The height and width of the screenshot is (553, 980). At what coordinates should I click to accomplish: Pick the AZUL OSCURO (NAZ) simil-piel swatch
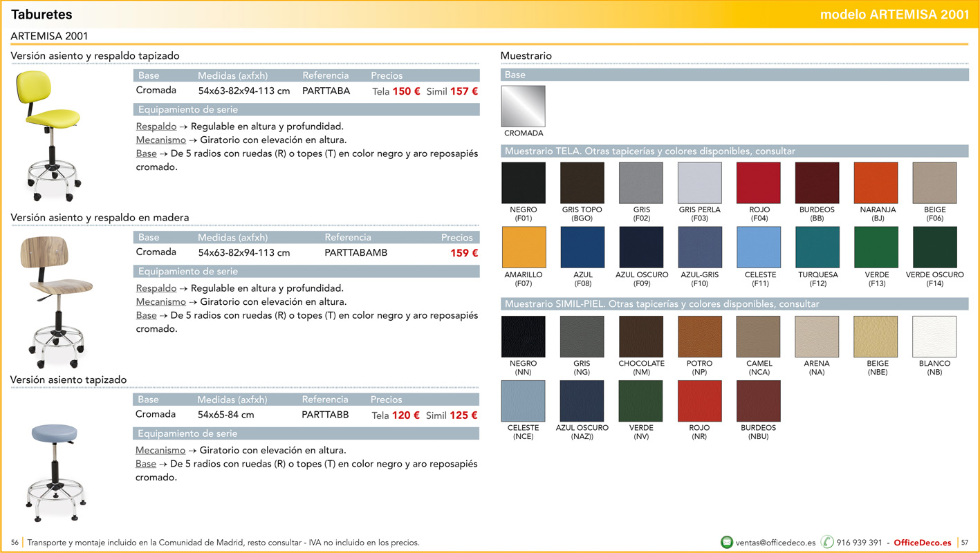(x=582, y=401)
